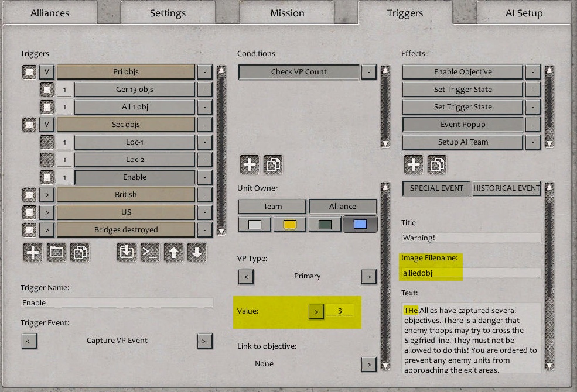Remove the Enable trigger
Screen dimensions: 577x392
pyautogui.click(x=204, y=177)
